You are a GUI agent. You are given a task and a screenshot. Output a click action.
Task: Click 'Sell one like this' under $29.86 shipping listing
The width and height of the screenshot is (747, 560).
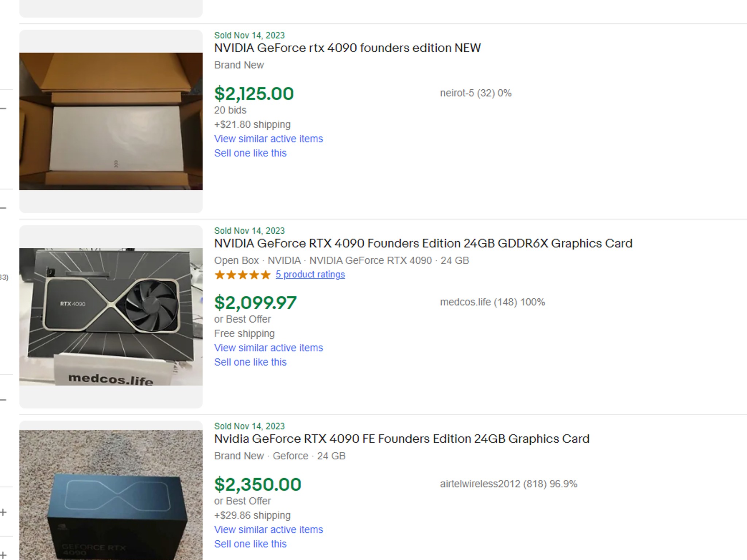coord(250,544)
